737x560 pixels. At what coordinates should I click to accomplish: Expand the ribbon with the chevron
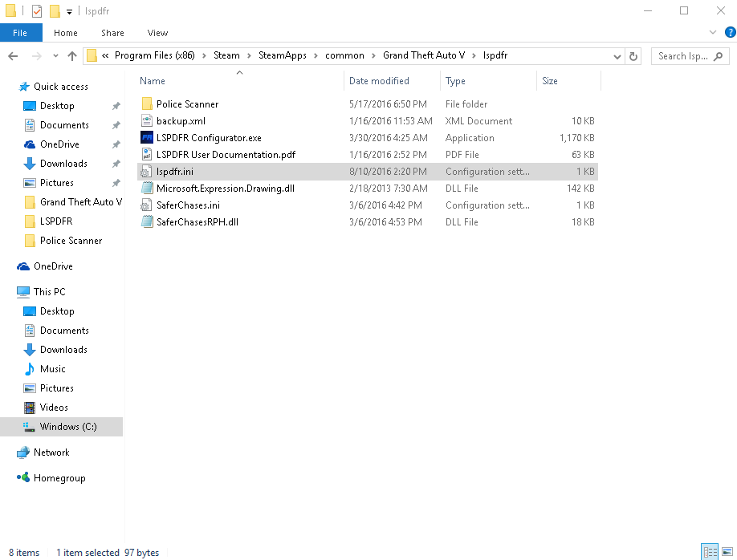click(x=713, y=32)
